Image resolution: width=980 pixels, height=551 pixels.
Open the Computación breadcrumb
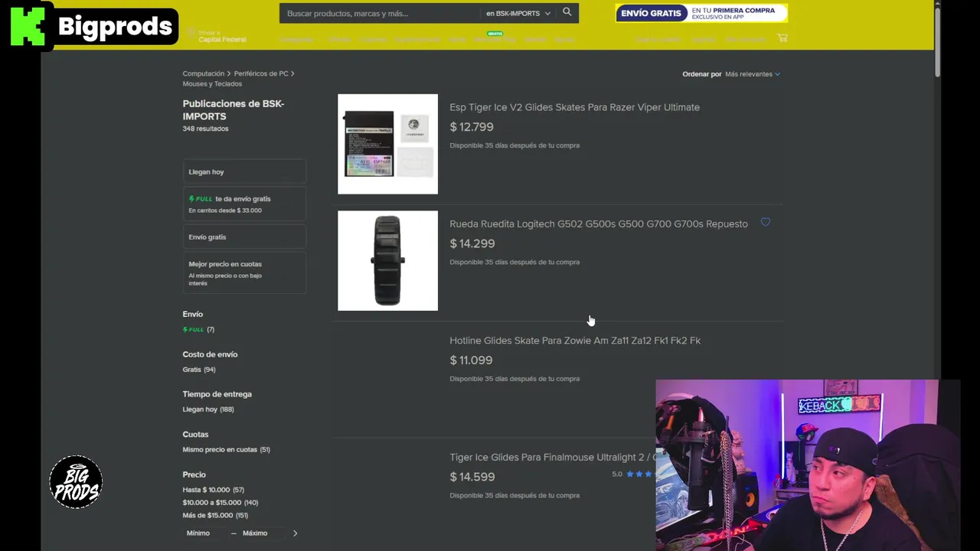204,73
